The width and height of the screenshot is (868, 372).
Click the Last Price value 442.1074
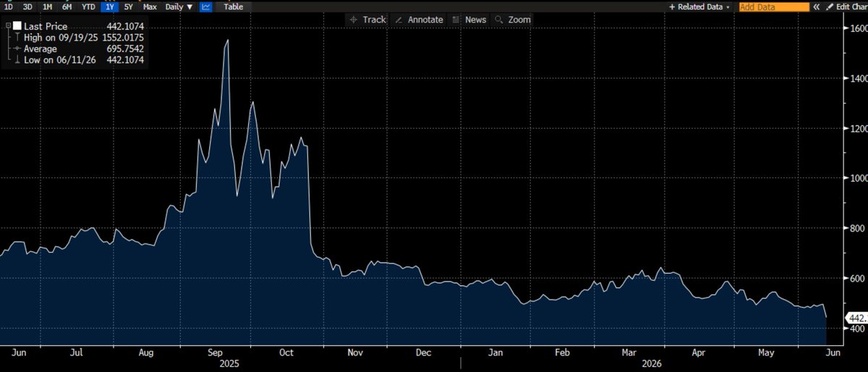(x=124, y=26)
